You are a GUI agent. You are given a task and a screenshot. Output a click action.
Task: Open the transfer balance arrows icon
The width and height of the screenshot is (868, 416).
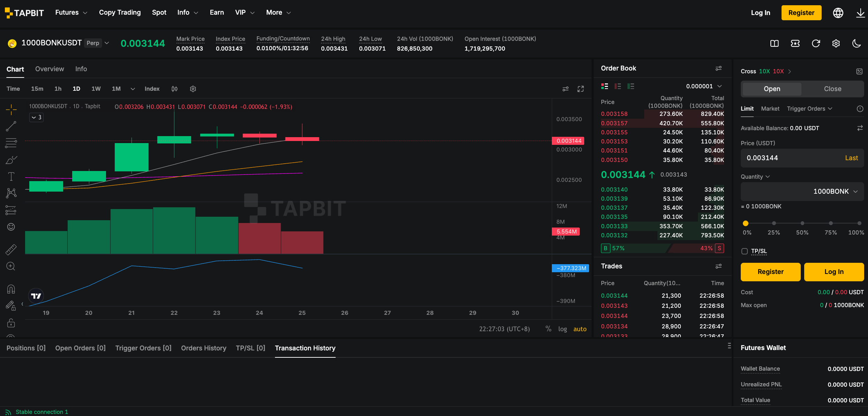point(860,128)
